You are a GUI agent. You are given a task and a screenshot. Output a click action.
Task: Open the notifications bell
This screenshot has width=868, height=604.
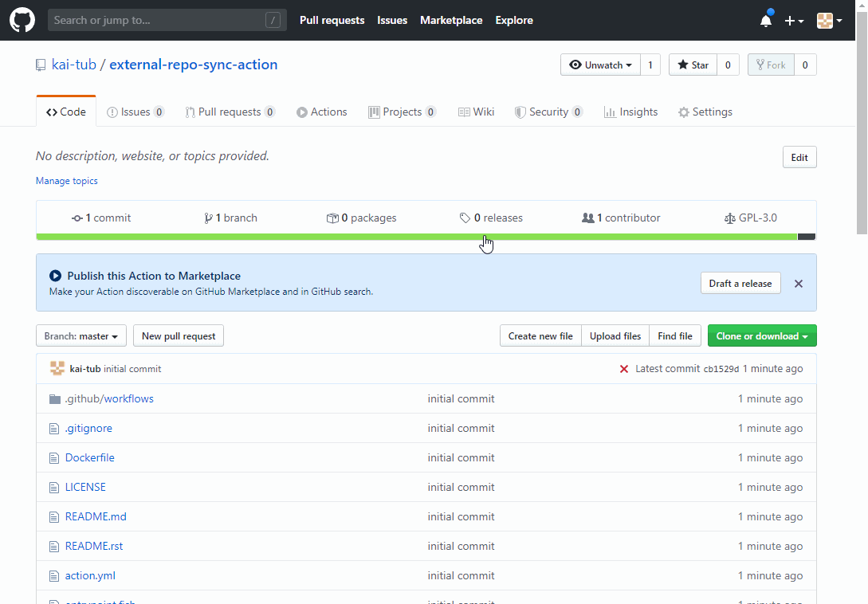click(765, 20)
